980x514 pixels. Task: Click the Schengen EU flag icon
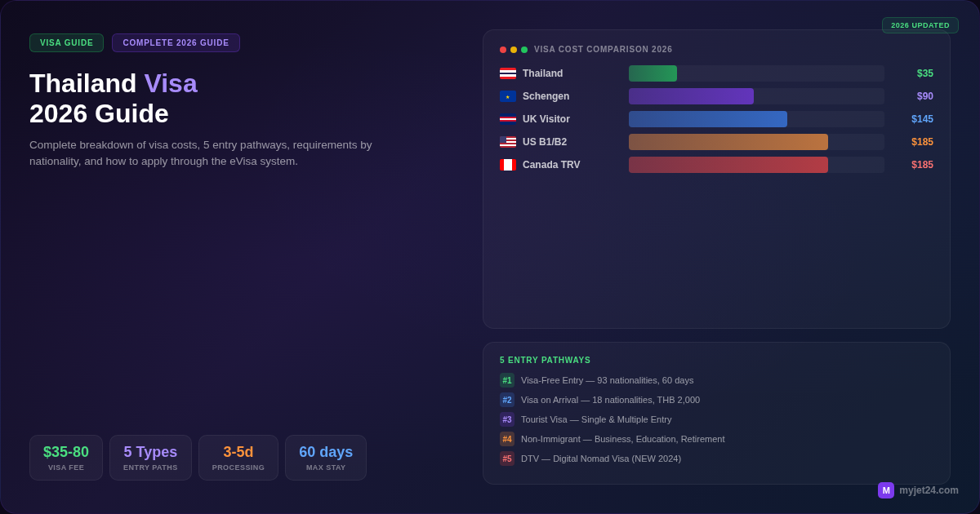pyautogui.click(x=507, y=96)
